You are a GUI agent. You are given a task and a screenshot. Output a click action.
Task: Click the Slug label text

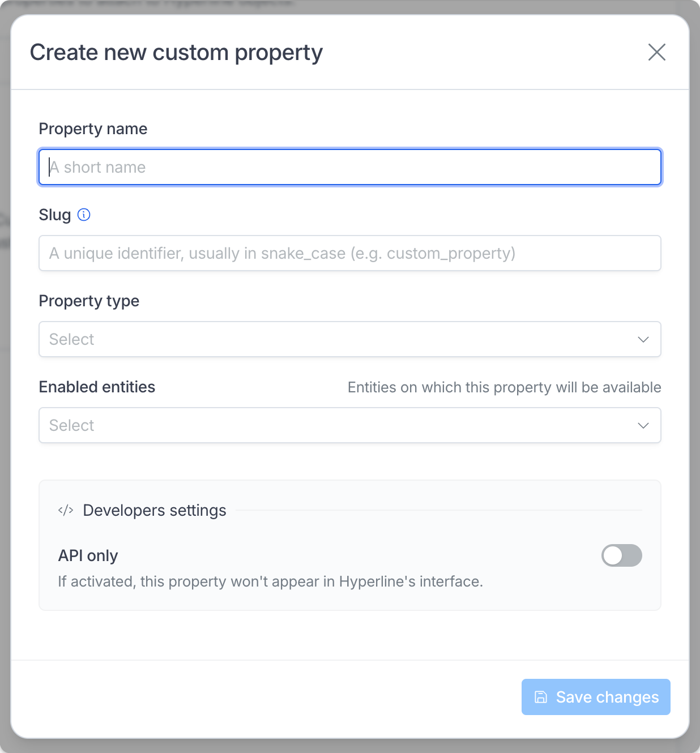click(x=55, y=215)
